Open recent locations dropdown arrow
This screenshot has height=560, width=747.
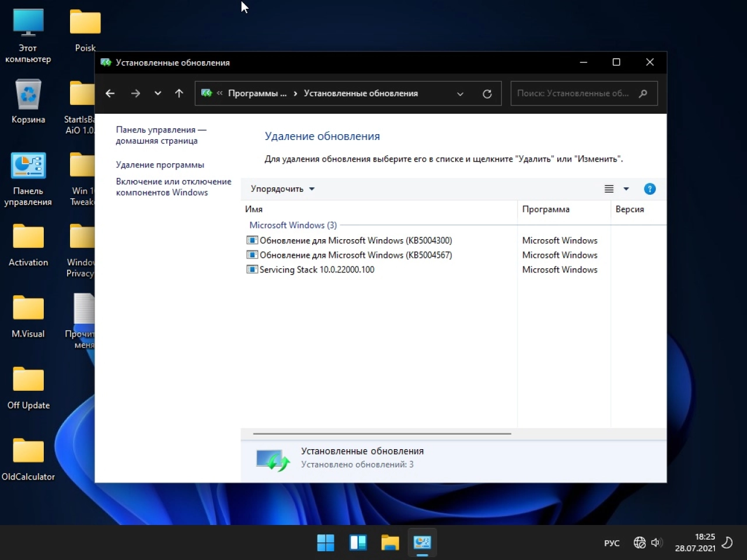(x=158, y=93)
